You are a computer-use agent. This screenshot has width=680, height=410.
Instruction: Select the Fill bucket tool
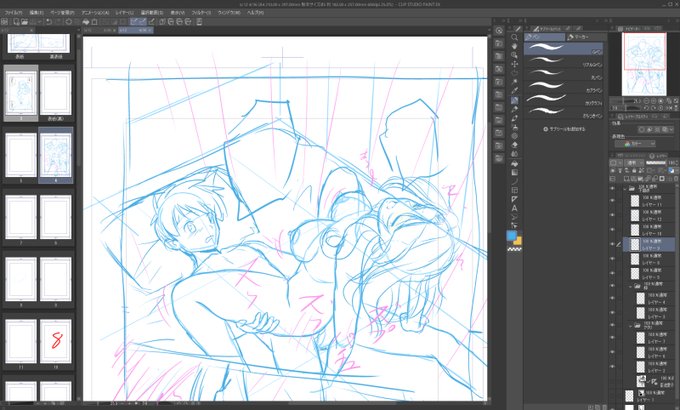[514, 164]
